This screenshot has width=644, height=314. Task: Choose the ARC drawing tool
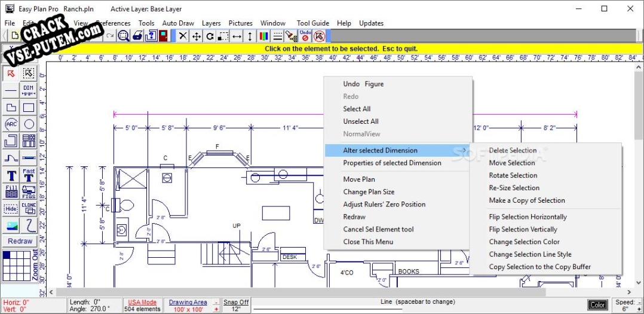[11, 124]
